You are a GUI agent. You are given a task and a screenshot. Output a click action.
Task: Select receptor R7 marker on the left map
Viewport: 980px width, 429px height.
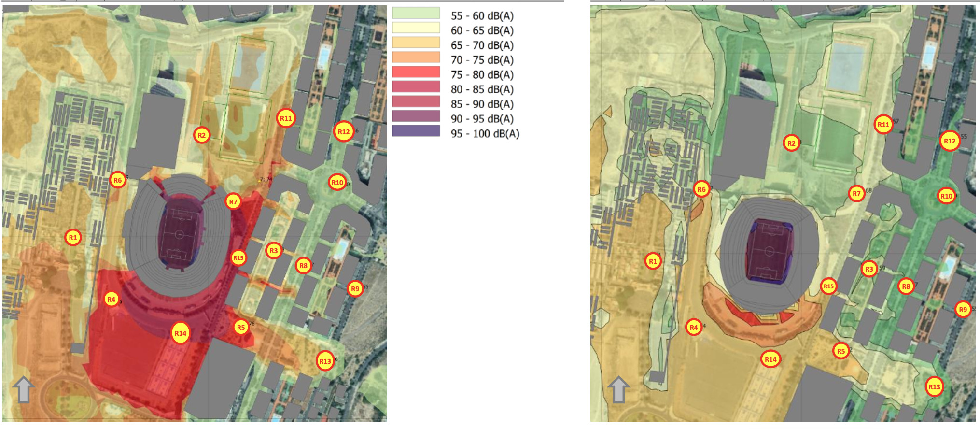[233, 201]
